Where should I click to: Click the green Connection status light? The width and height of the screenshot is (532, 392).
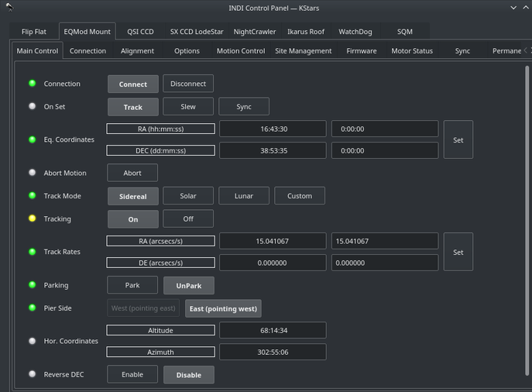tap(32, 84)
